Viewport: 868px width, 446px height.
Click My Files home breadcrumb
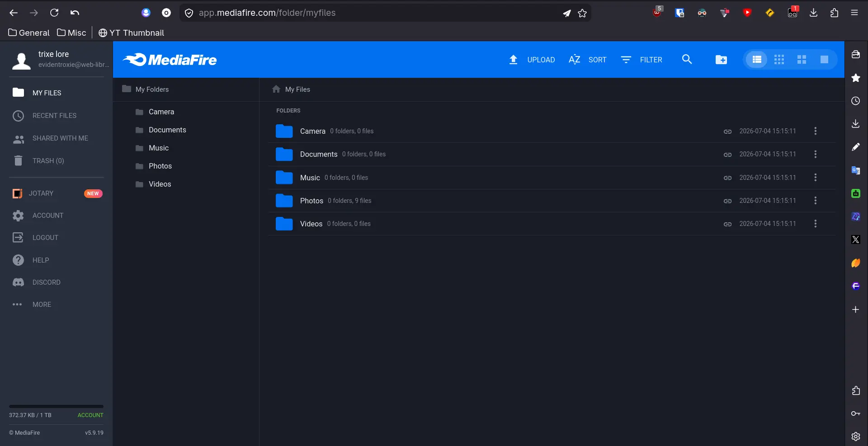point(291,89)
